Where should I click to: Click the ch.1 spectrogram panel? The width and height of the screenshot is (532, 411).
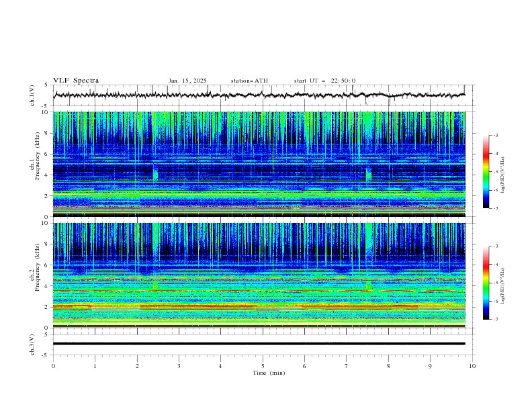259,164
